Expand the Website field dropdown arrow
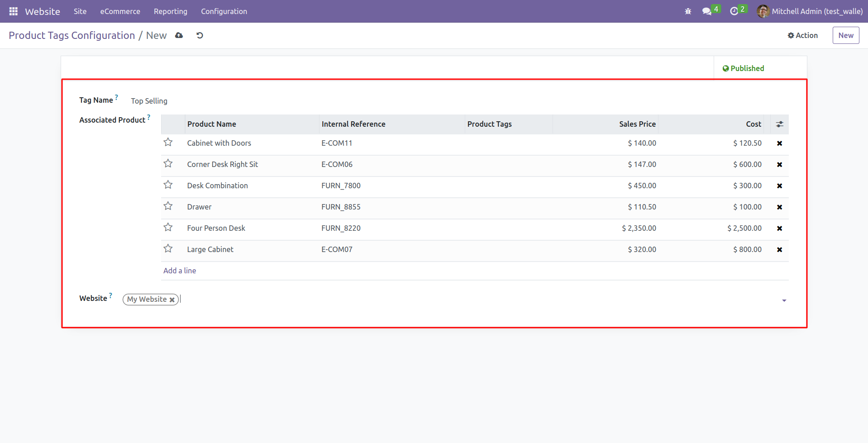Viewport: 868px width, 443px height. (x=784, y=300)
